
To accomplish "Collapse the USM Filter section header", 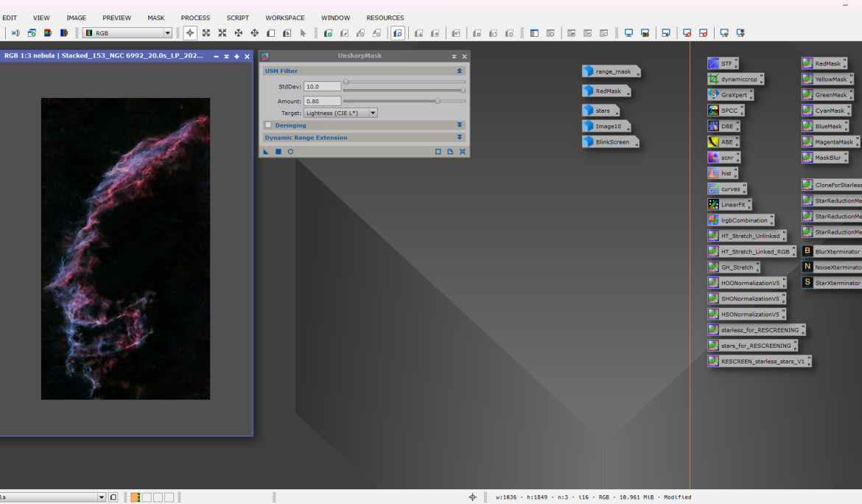I will point(460,71).
